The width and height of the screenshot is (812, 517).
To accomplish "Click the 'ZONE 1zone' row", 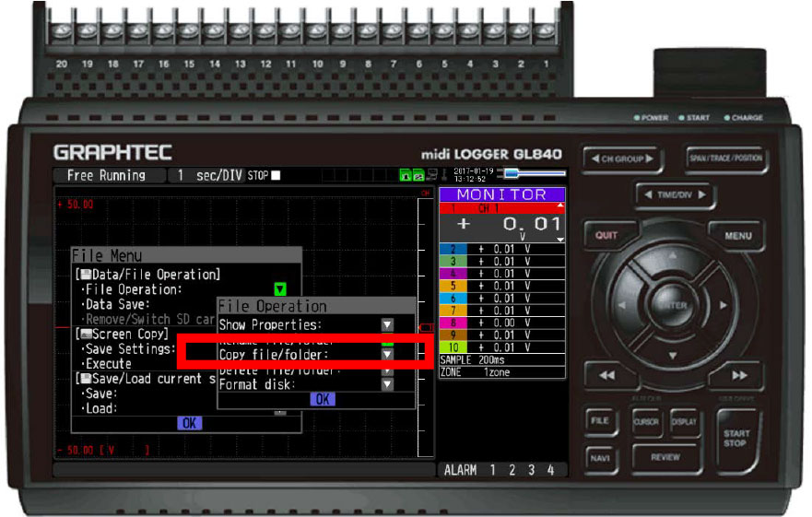I will (501, 372).
